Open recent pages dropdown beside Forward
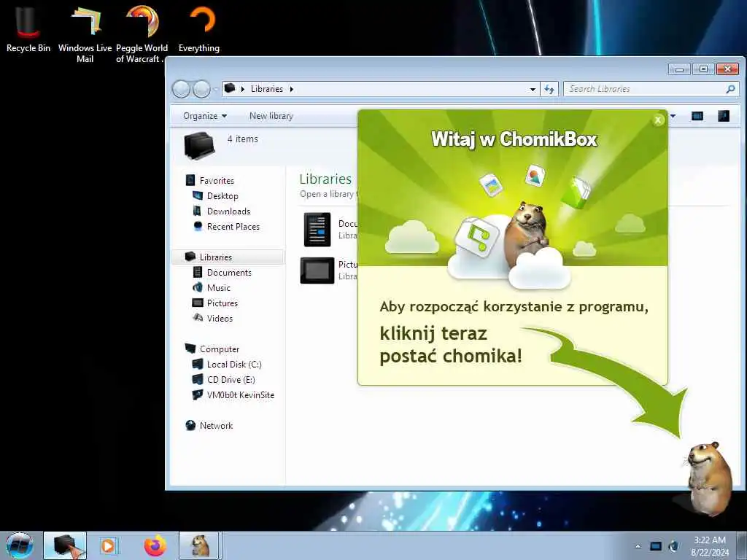The image size is (747, 560). pos(215,89)
